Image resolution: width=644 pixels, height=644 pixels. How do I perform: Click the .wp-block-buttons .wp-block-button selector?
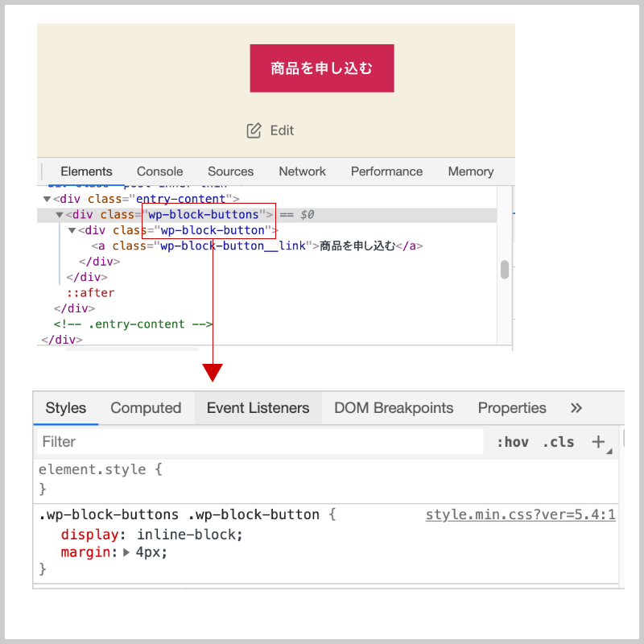tap(179, 514)
